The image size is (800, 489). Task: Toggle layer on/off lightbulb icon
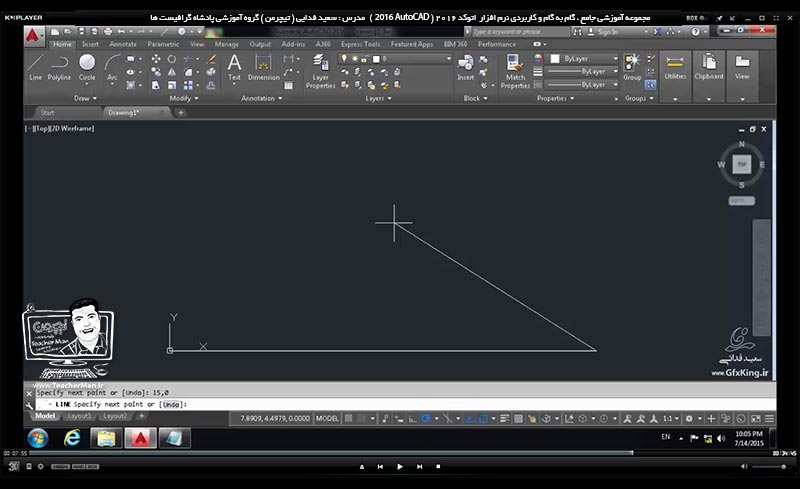pos(344,59)
